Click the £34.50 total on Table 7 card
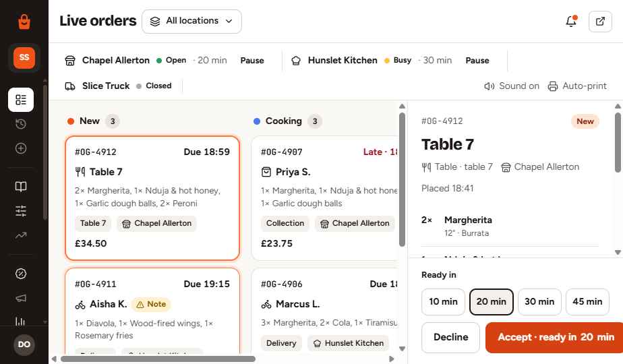Image resolution: width=623 pixels, height=364 pixels. [90, 243]
